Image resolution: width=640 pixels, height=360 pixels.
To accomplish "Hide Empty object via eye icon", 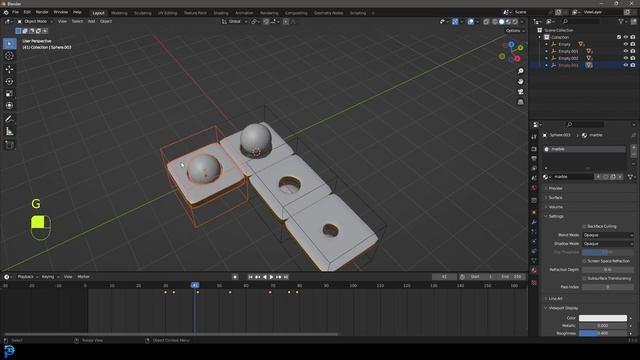I will [x=626, y=44].
